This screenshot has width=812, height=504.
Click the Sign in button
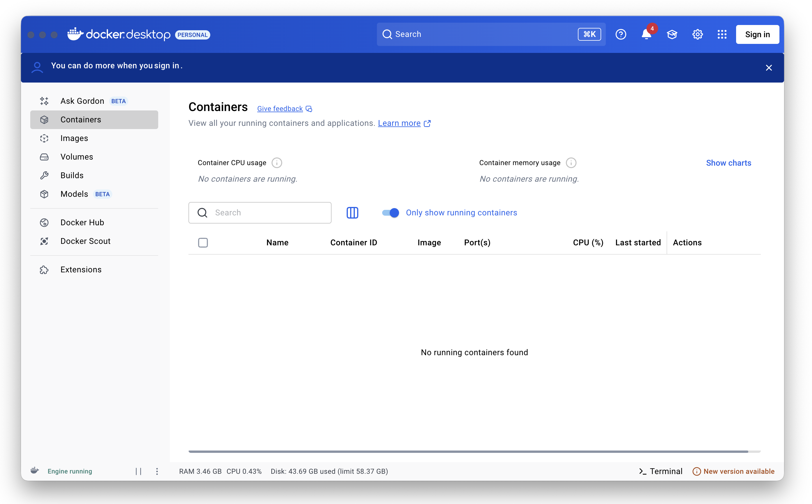coord(757,34)
